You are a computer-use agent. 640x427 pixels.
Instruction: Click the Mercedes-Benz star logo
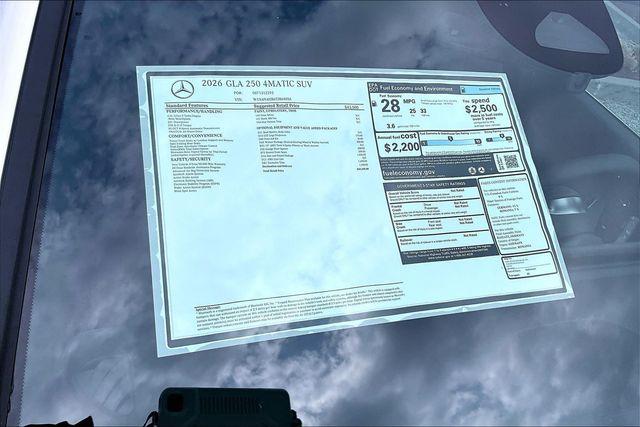[182, 89]
